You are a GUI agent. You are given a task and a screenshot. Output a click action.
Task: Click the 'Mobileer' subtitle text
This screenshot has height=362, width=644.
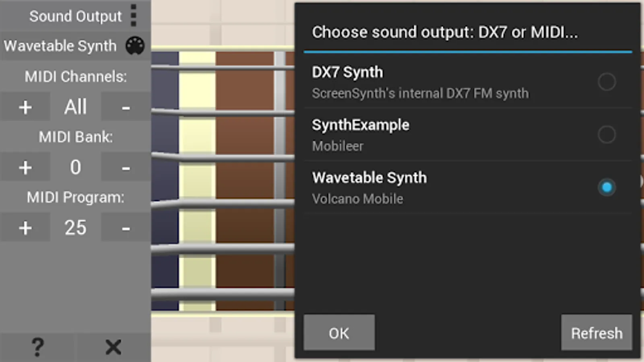click(338, 146)
